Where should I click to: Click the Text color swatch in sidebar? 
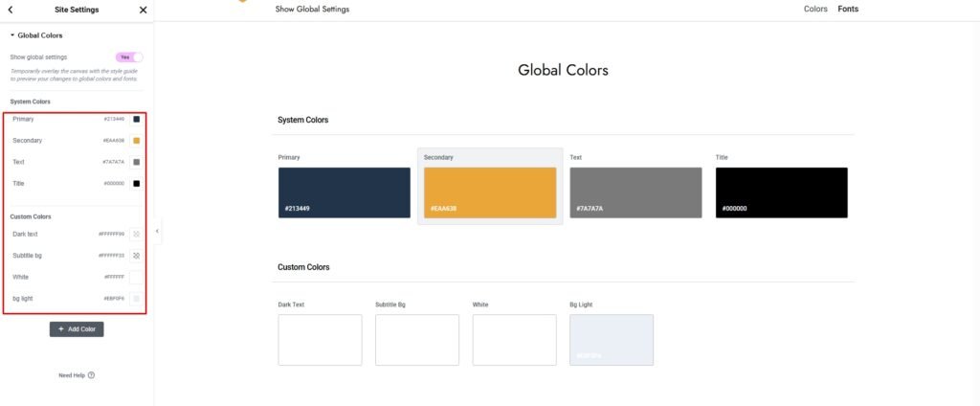[136, 162]
